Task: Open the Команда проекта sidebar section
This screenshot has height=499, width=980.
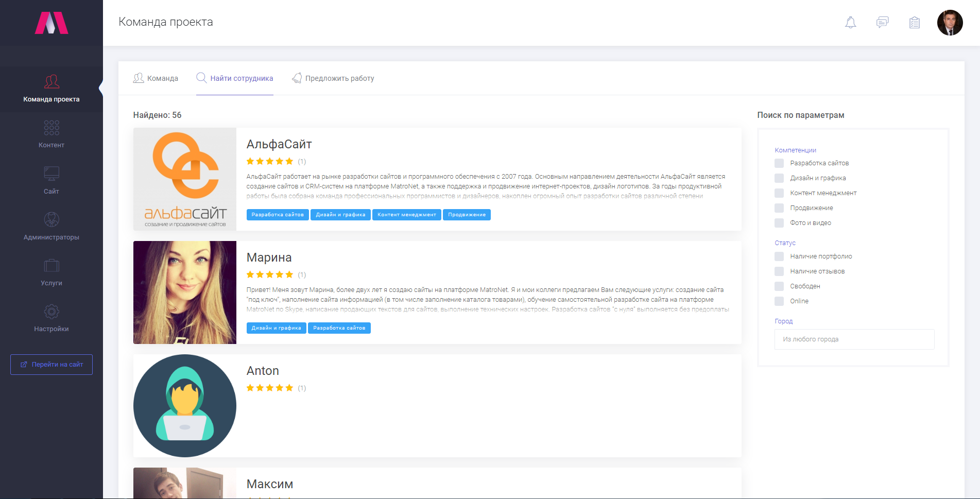Action: tap(51, 89)
